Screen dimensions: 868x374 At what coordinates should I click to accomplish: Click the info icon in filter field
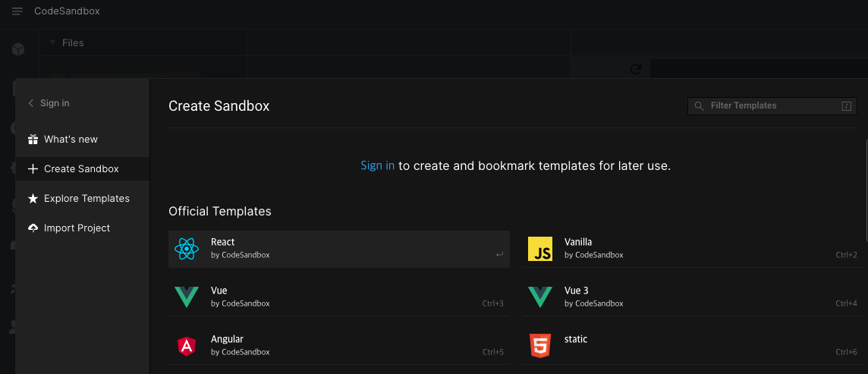847,106
